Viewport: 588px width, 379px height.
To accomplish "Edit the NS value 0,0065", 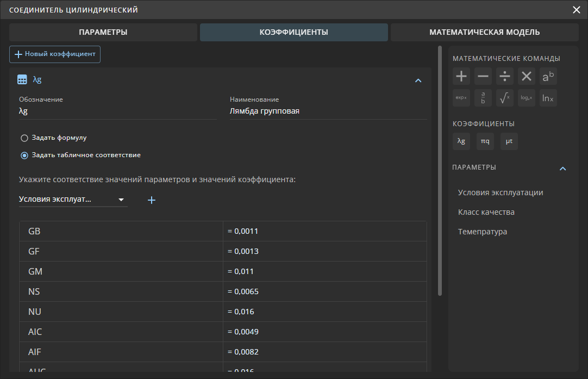I will (325, 291).
